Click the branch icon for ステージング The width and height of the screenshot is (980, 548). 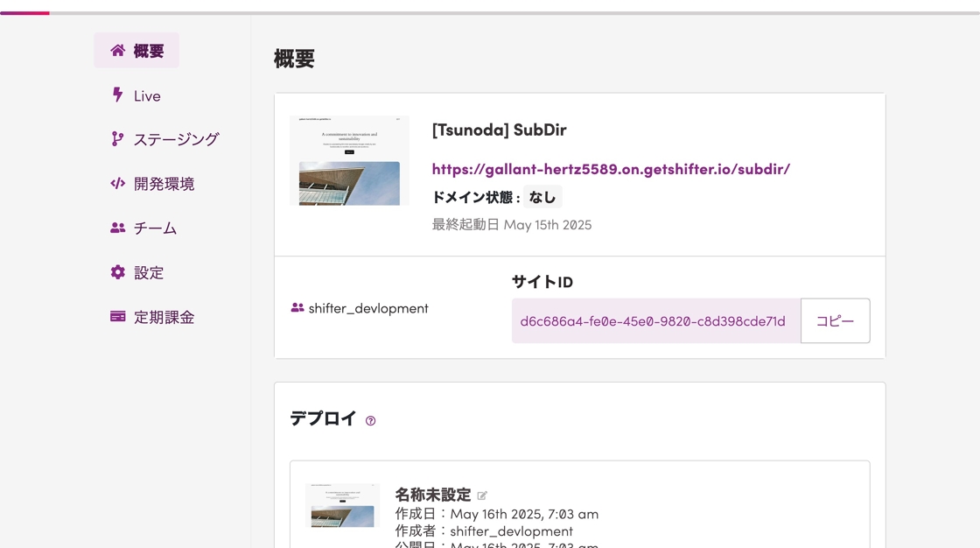(x=117, y=139)
